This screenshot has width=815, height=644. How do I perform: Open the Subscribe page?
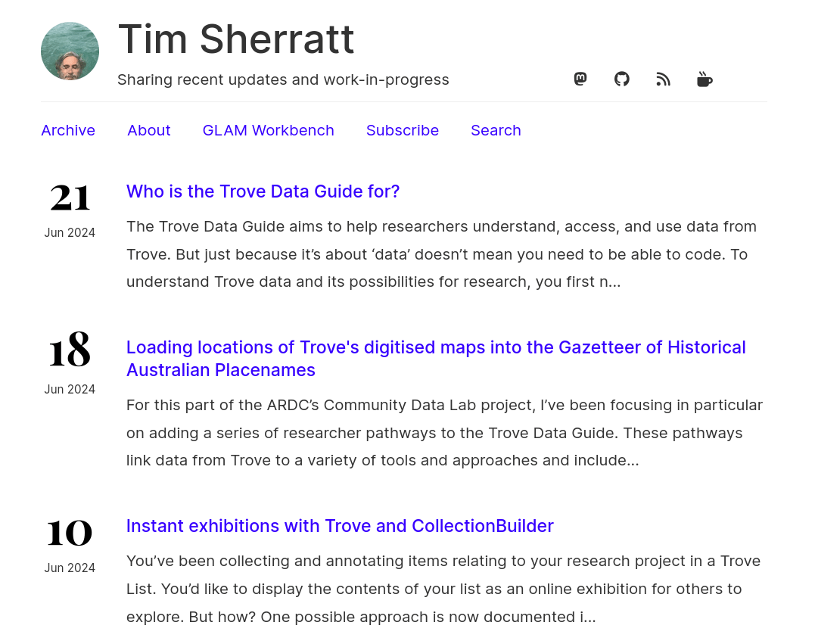tap(403, 130)
